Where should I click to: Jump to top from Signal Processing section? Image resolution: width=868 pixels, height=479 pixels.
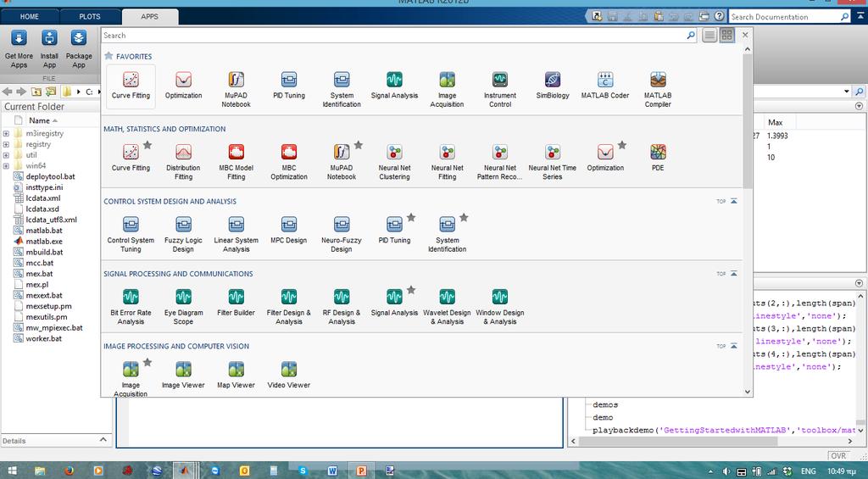click(x=726, y=274)
